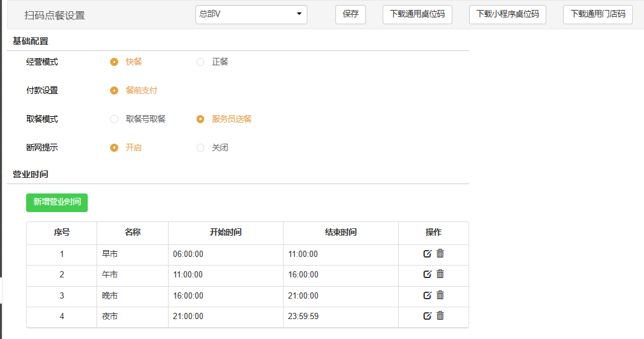Download the 小程序桌位码
This screenshot has width=644, height=339.
[507, 14]
